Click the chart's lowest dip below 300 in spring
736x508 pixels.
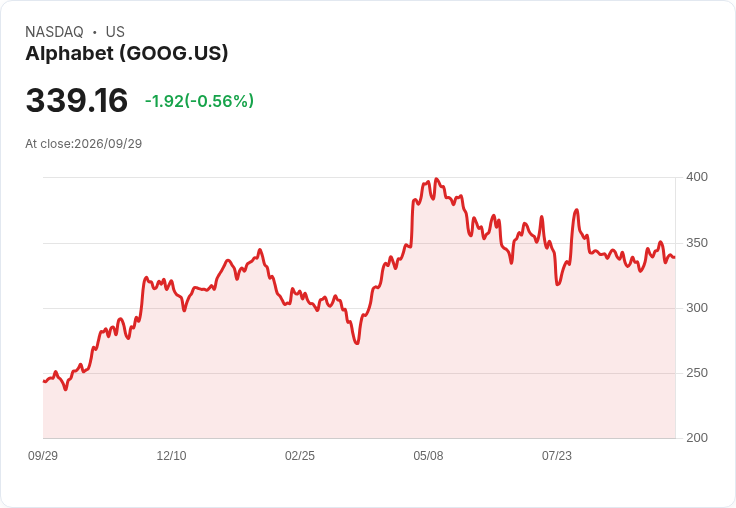click(x=357, y=343)
